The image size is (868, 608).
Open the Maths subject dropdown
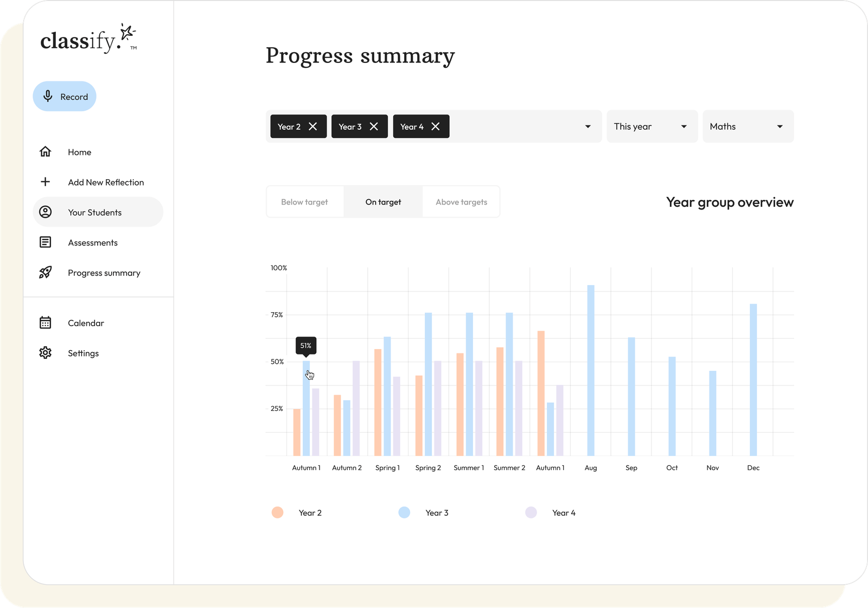point(748,126)
